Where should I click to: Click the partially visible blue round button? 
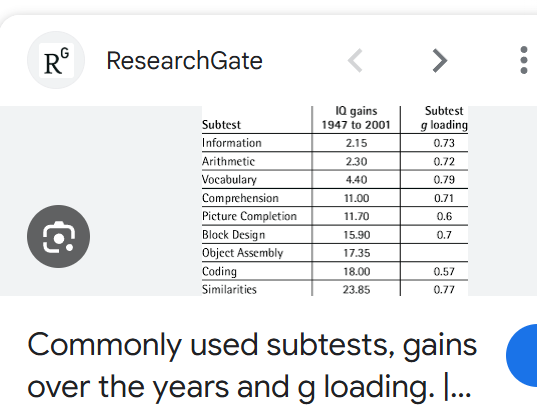pos(522,355)
